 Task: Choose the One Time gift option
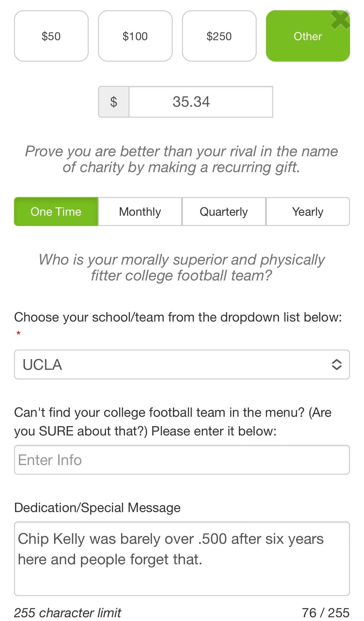click(x=56, y=212)
